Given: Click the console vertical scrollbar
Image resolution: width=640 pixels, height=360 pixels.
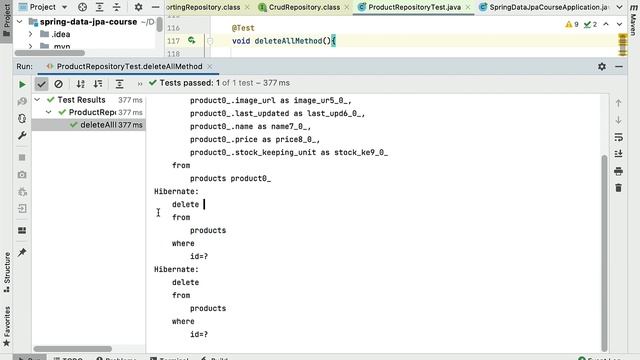Looking at the screenshot, I should [604, 253].
